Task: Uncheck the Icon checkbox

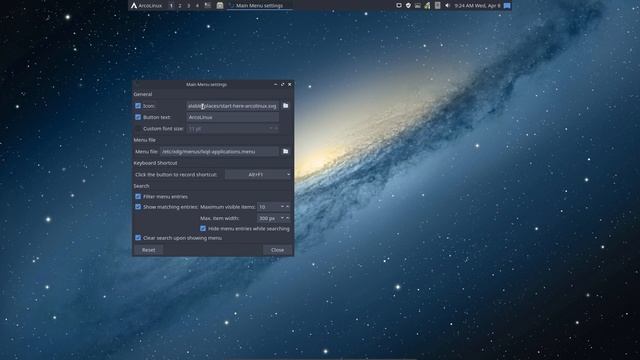Action: coord(138,106)
